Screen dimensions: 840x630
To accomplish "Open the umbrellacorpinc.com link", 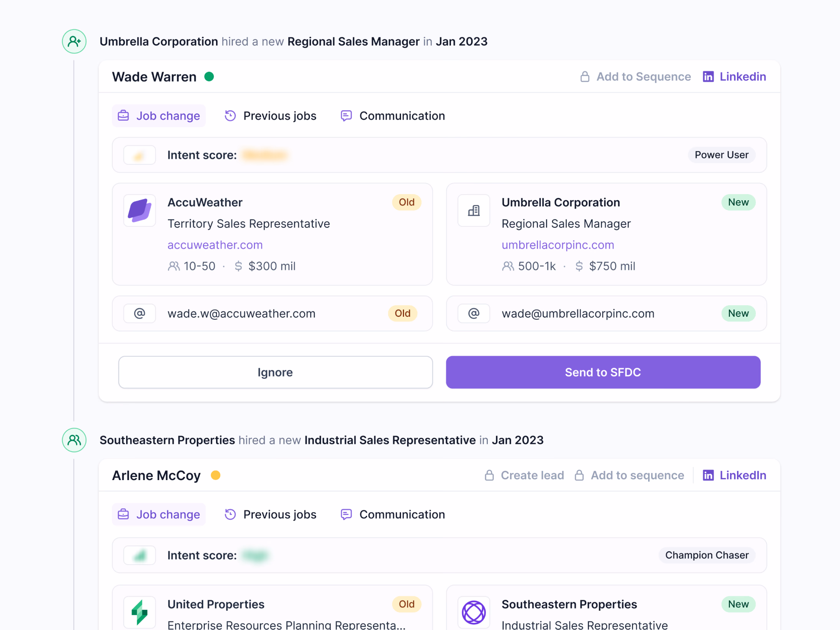I will (x=557, y=245).
